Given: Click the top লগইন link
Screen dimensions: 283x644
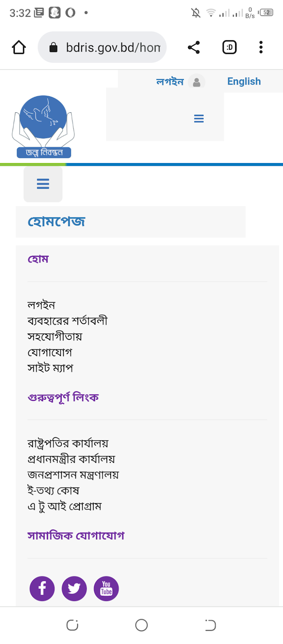Looking at the screenshot, I should (x=170, y=82).
